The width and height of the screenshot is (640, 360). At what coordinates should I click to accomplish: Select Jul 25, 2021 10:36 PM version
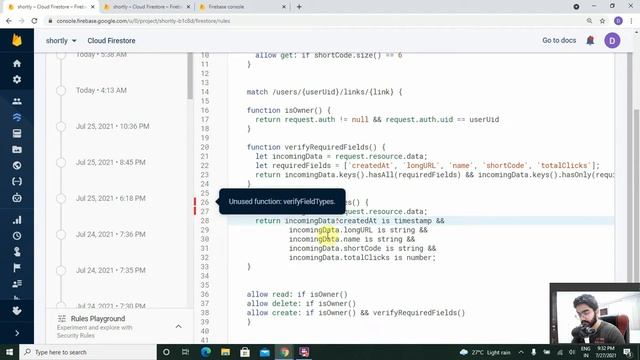pyautogui.click(x=112, y=126)
